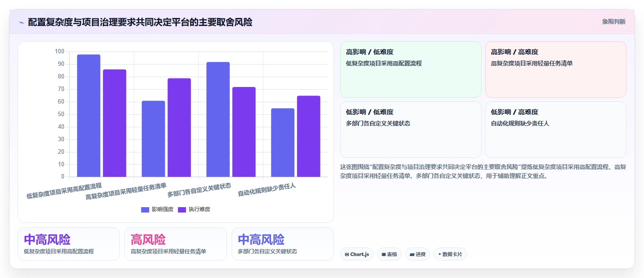Toggle the 执行难度 legend swatch
Viewport: 644px width, 278px height.
182,209
